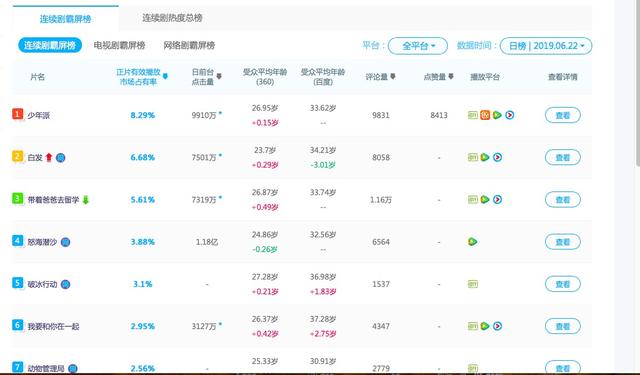
Task: Switch to the top 连续剧霸屏榜 tab
Action: tap(65, 18)
